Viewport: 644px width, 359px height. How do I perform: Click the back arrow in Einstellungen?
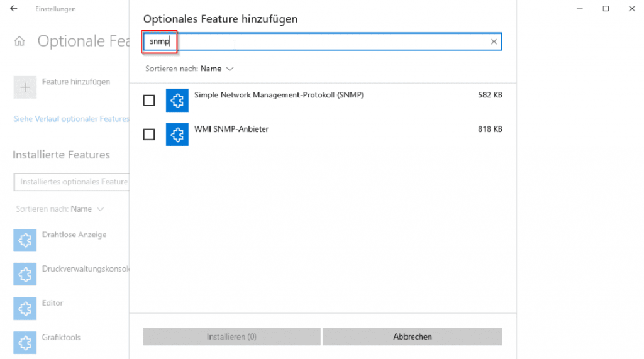tap(14, 9)
